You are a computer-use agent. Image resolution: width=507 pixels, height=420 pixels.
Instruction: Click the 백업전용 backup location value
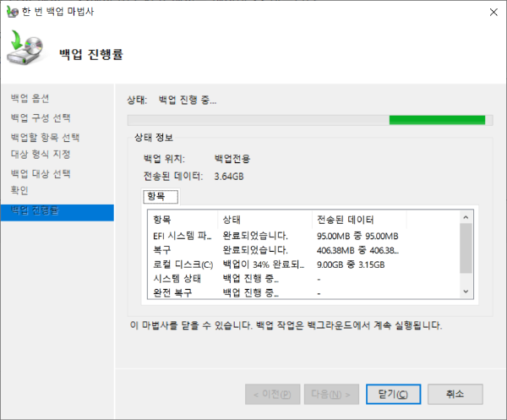232,158
